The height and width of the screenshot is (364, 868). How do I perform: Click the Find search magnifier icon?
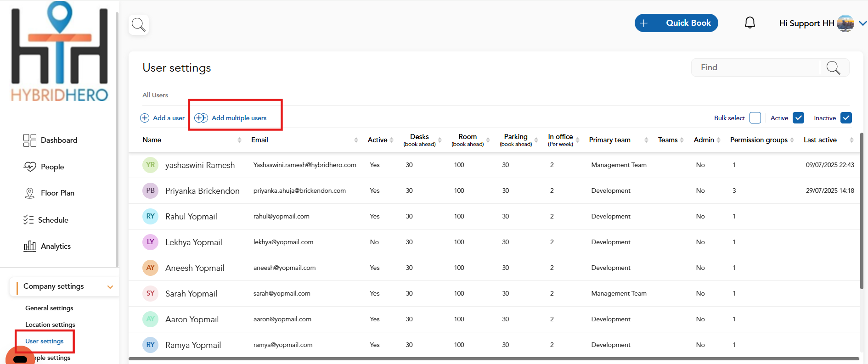(833, 68)
